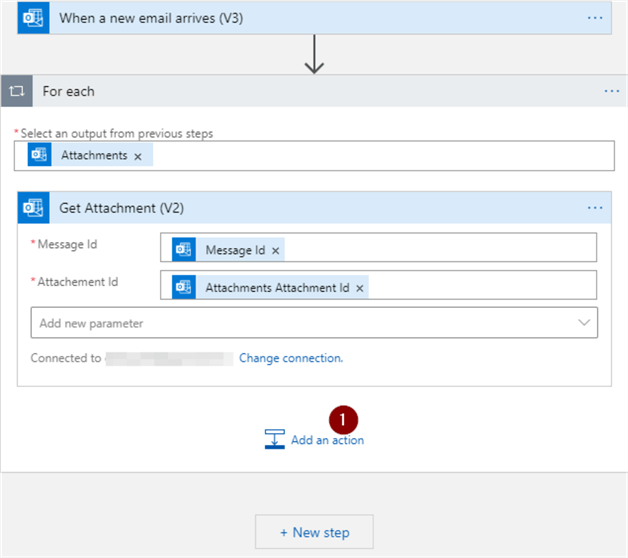Click the Outlook icon in the Attachment Id token

coord(184,287)
